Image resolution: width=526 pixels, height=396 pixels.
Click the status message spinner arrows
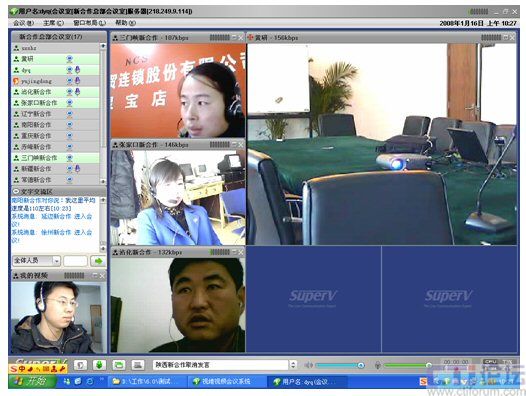pos(293,365)
